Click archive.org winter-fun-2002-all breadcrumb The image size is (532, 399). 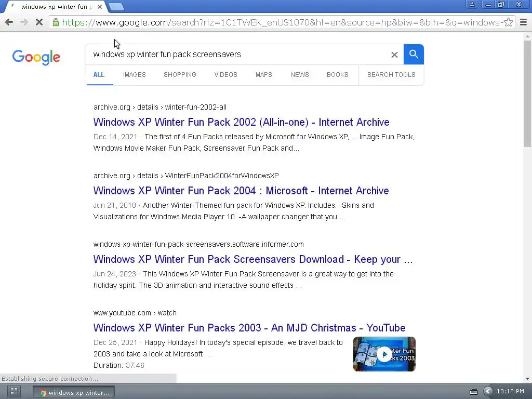point(160,107)
